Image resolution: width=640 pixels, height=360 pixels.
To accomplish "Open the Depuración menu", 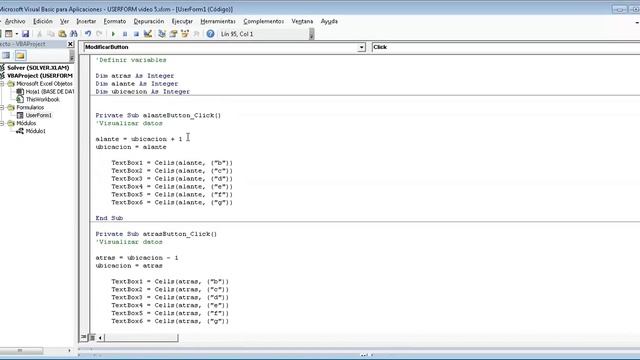I will click(x=149, y=21).
